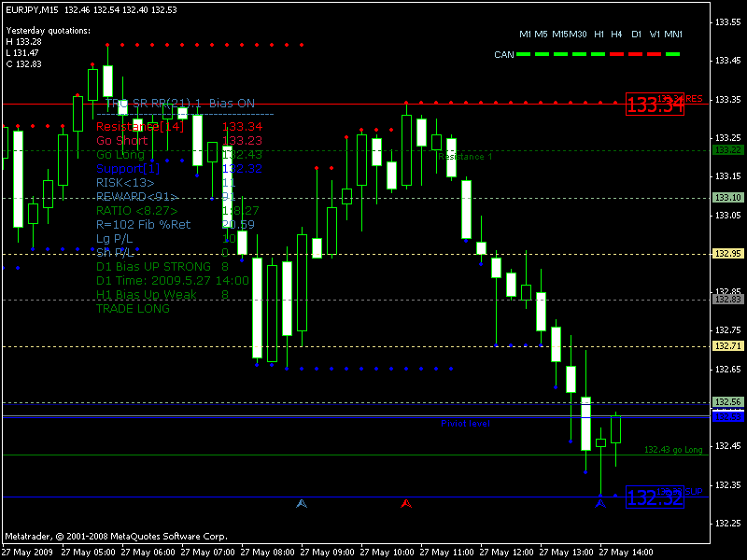This screenshot has height=560, width=747.
Task: Click the 'R=102 Fib %Ret' label
Action: pos(144,225)
